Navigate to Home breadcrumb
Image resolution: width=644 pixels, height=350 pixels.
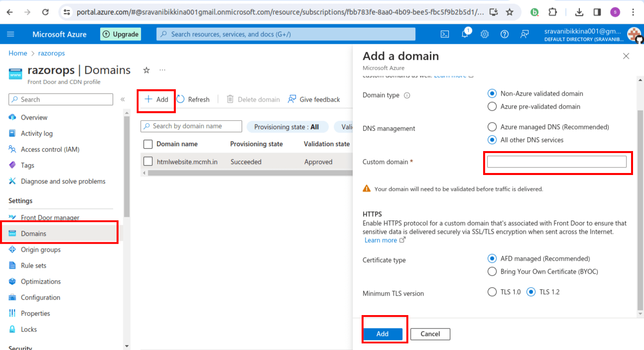(x=17, y=53)
